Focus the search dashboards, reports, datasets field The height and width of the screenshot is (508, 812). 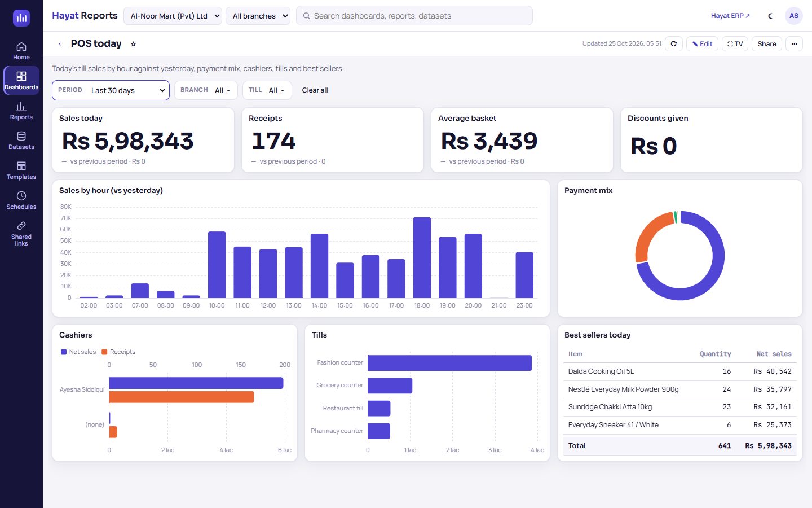(414, 16)
